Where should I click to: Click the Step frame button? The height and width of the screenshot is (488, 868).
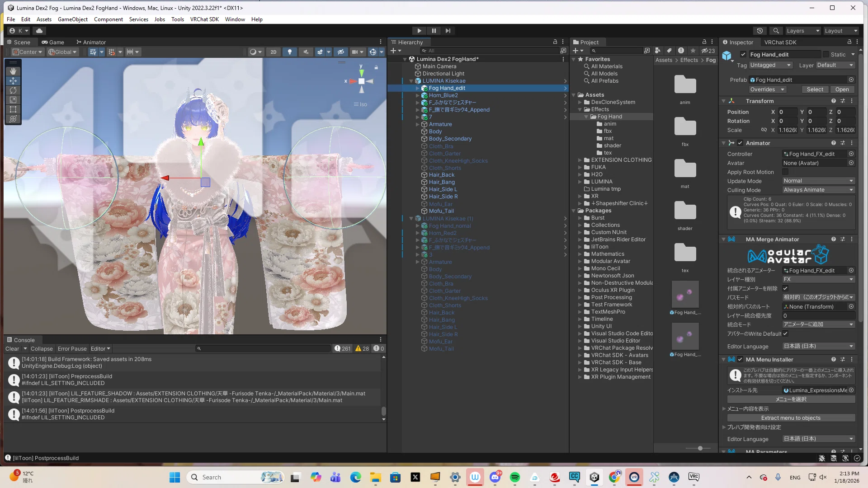tap(448, 31)
